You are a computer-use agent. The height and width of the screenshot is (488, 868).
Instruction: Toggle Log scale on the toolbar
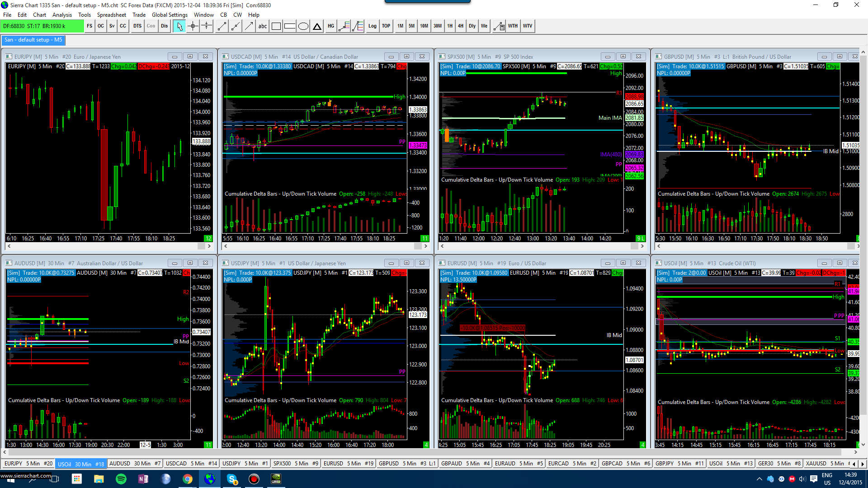click(372, 26)
